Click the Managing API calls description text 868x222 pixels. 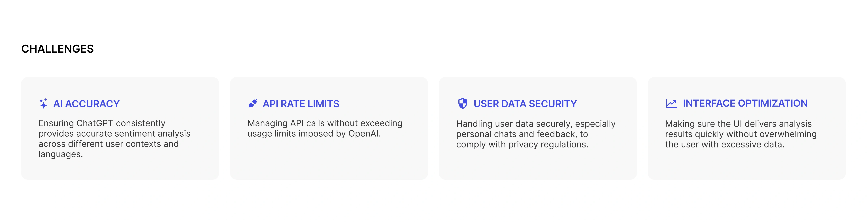point(325,128)
